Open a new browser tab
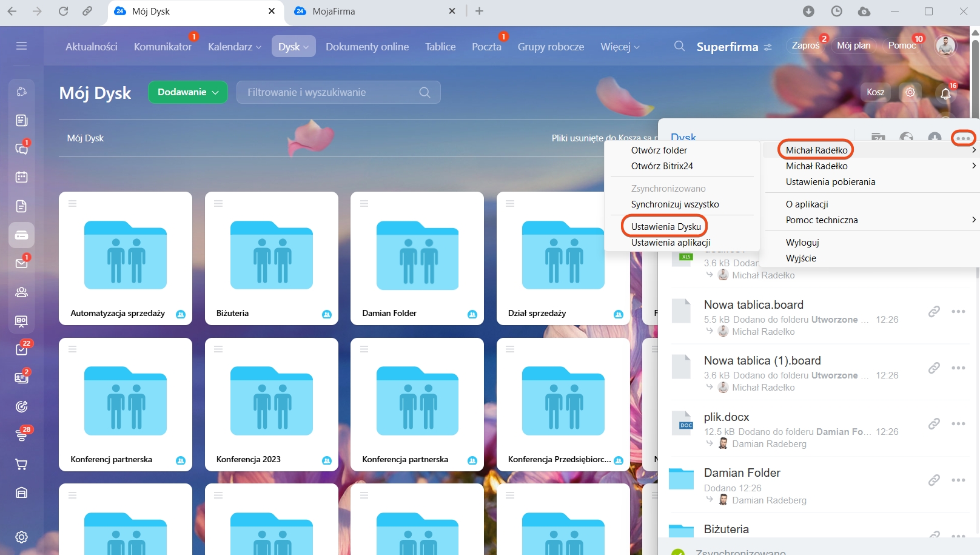The image size is (980, 555). coord(479,12)
